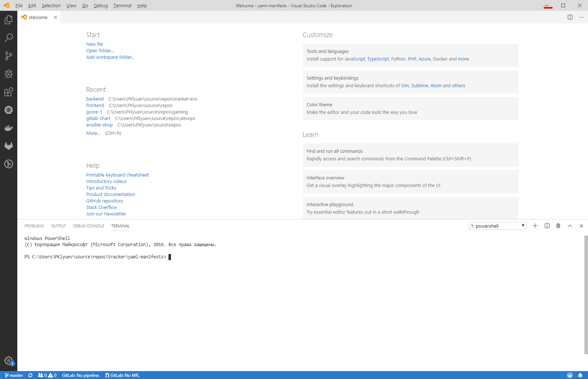The height and width of the screenshot is (379, 588).
Task: Expand recent workspaces with the More link
Action: (93, 133)
